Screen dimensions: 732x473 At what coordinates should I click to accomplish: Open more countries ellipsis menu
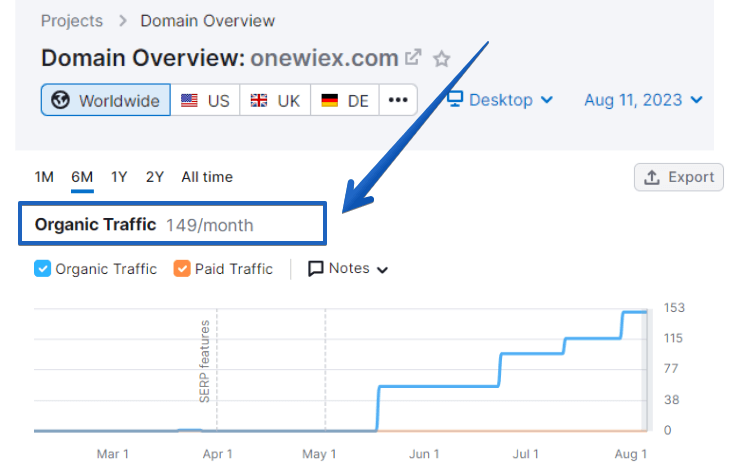398,100
